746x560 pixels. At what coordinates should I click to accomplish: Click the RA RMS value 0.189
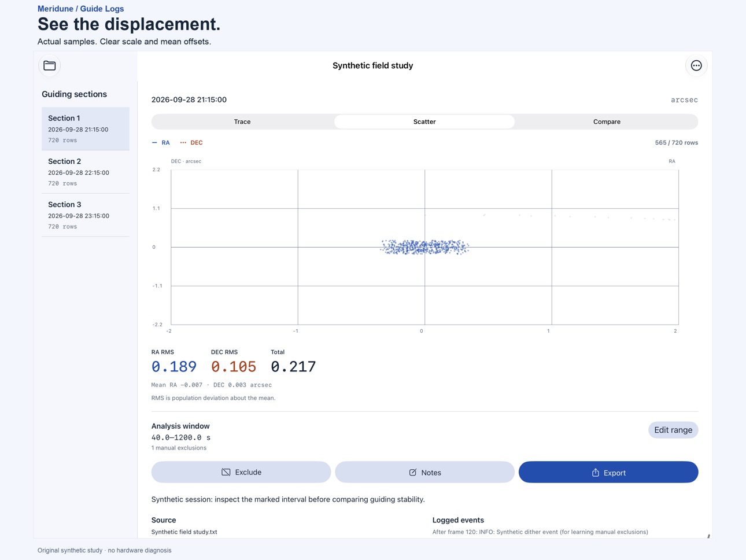(174, 367)
